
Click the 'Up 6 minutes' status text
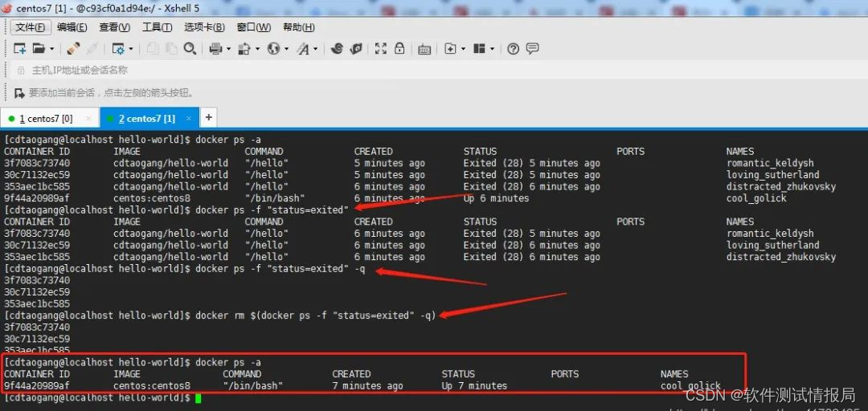(x=496, y=198)
